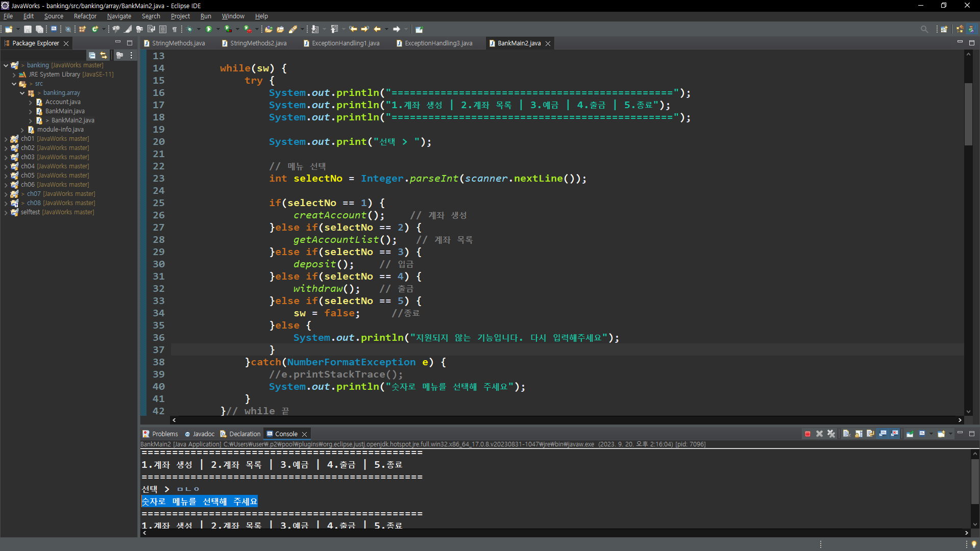This screenshot has width=980, height=551.
Task: Collapse the banking.array package node
Action: pyautogui.click(x=22, y=93)
